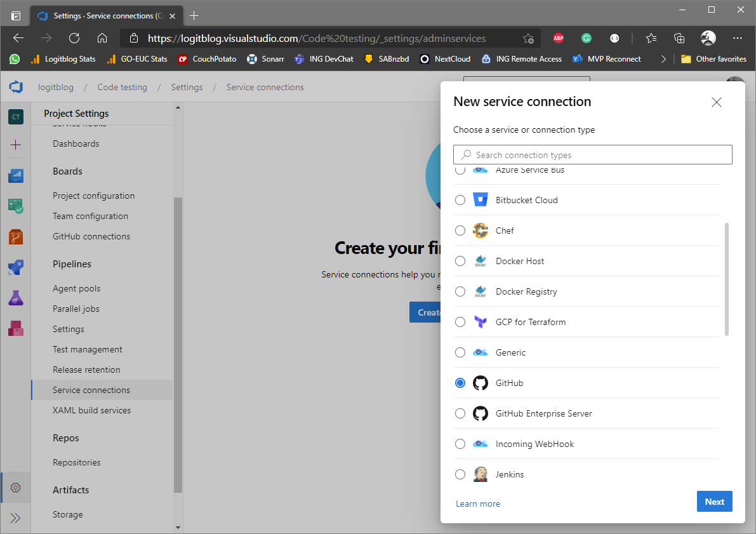The height and width of the screenshot is (534, 756).
Task: Open the Learn more link
Action: pyautogui.click(x=478, y=504)
